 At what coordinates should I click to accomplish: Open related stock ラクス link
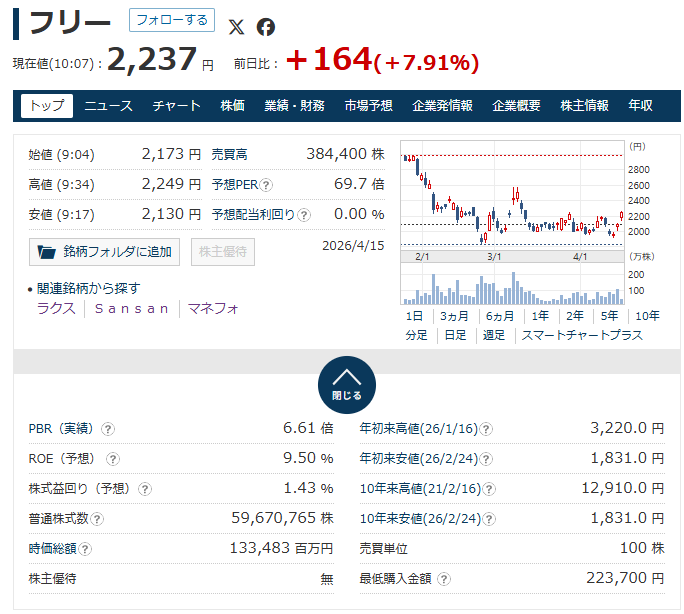pos(56,309)
